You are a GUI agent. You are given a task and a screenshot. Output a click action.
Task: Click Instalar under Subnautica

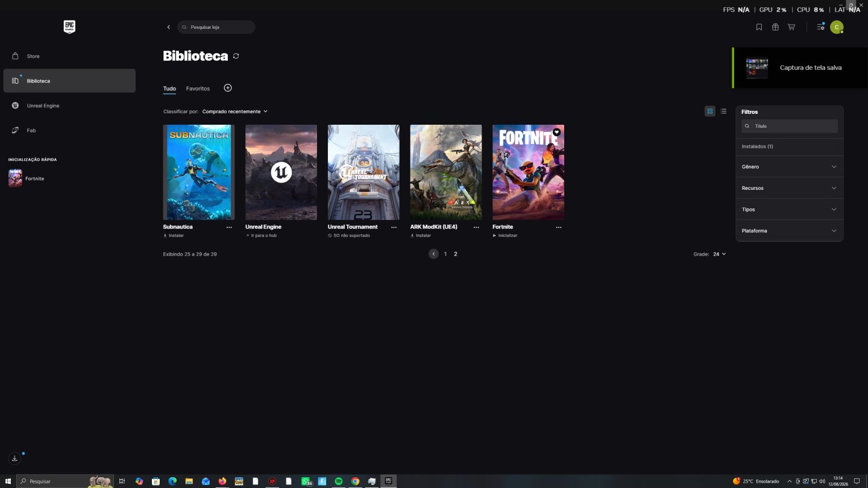point(174,236)
